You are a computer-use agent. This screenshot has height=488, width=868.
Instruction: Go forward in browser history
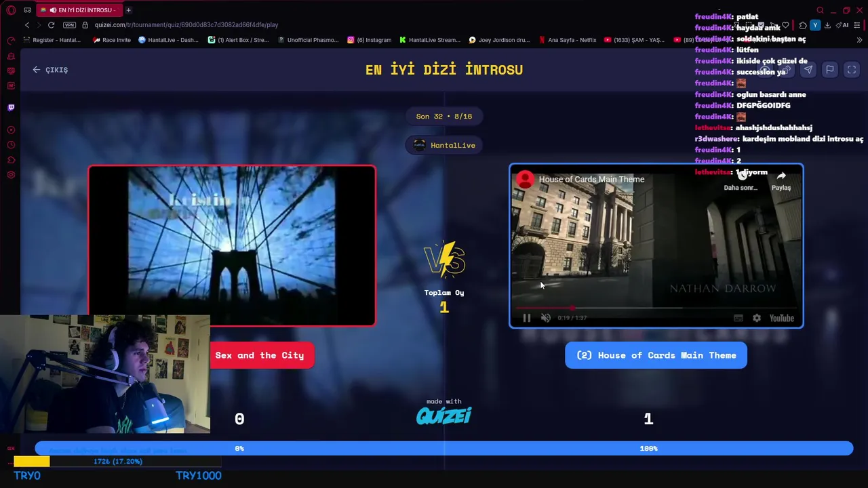[x=39, y=25]
